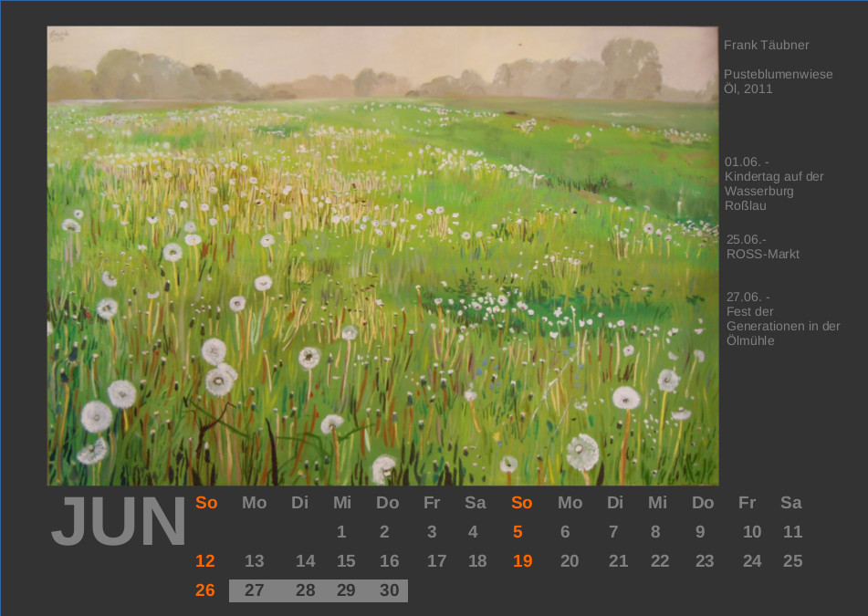868x616 pixels.
Task: Click the 'Fest der' event line
Action: pos(749,311)
